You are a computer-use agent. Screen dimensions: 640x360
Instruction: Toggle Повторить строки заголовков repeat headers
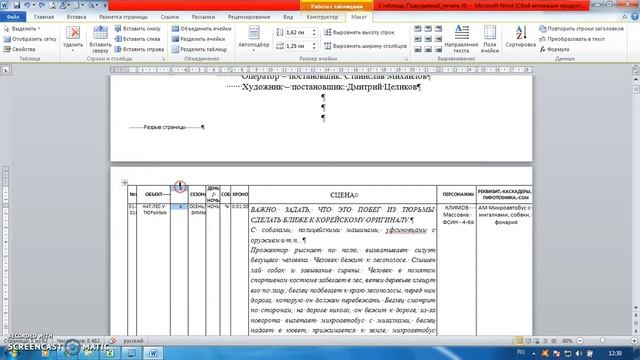click(x=581, y=29)
